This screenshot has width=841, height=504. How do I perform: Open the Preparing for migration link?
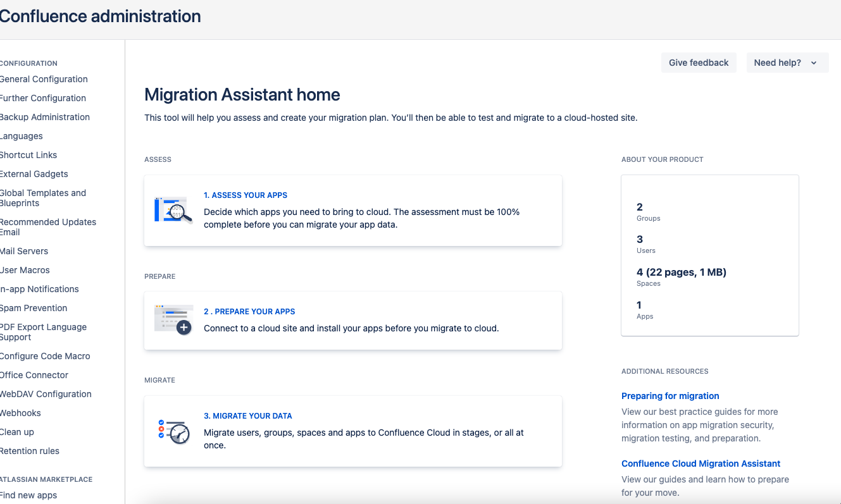670,396
